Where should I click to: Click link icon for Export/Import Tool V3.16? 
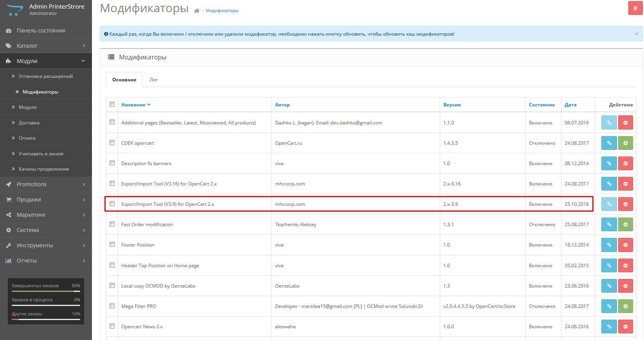click(x=609, y=183)
